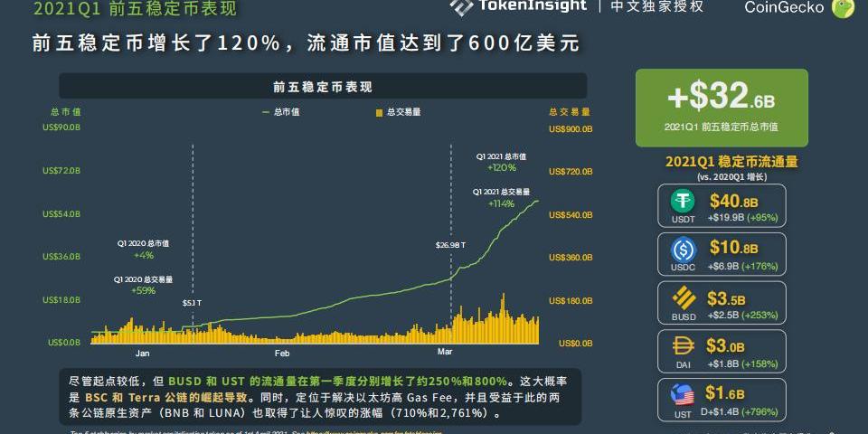The height and width of the screenshot is (434, 868).
Task: Open the DAI $3.0B card
Action: [722, 352]
